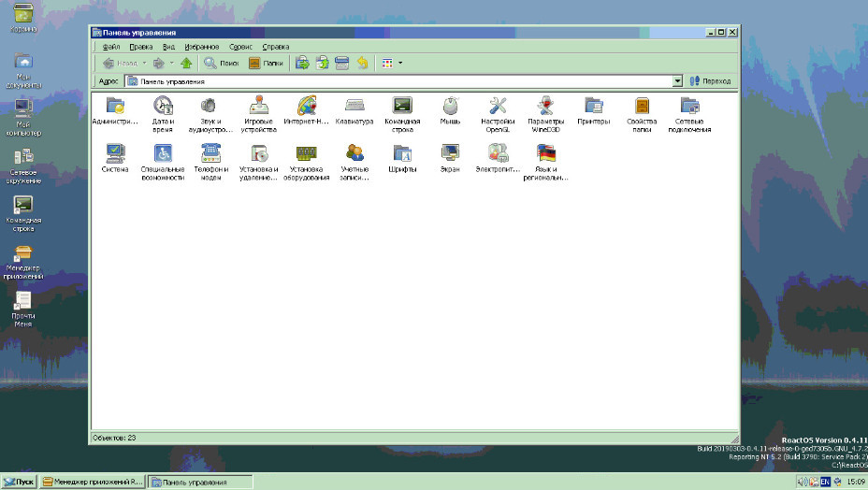Click the Copy To toolbar icon
The image size is (868, 490).
[322, 63]
